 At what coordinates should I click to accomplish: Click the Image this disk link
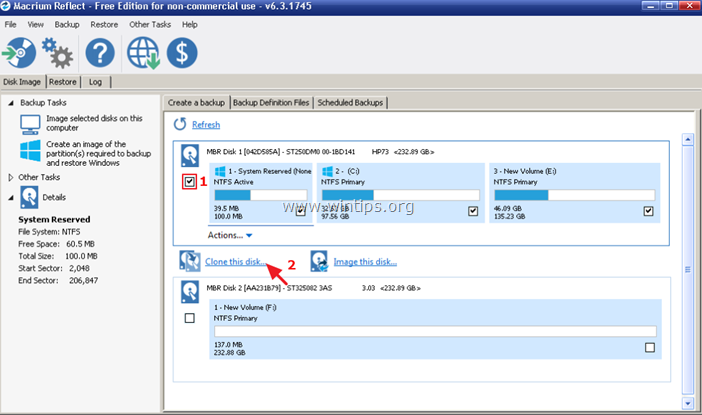click(365, 261)
